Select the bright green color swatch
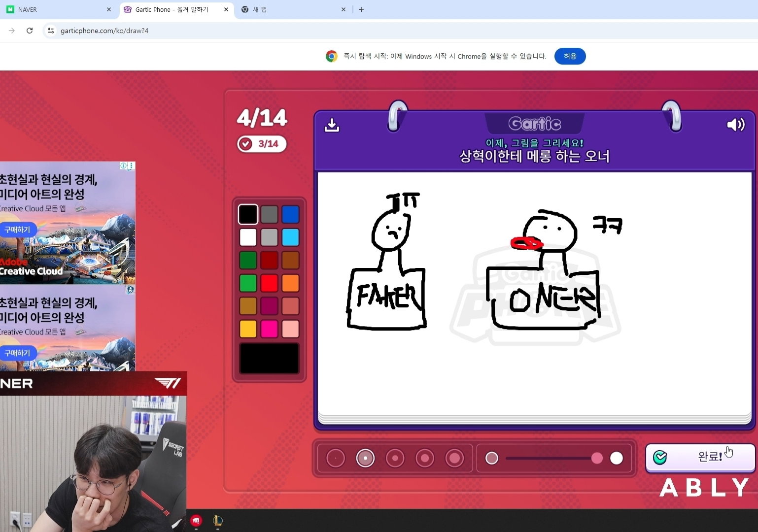This screenshot has width=758, height=532. (x=248, y=283)
